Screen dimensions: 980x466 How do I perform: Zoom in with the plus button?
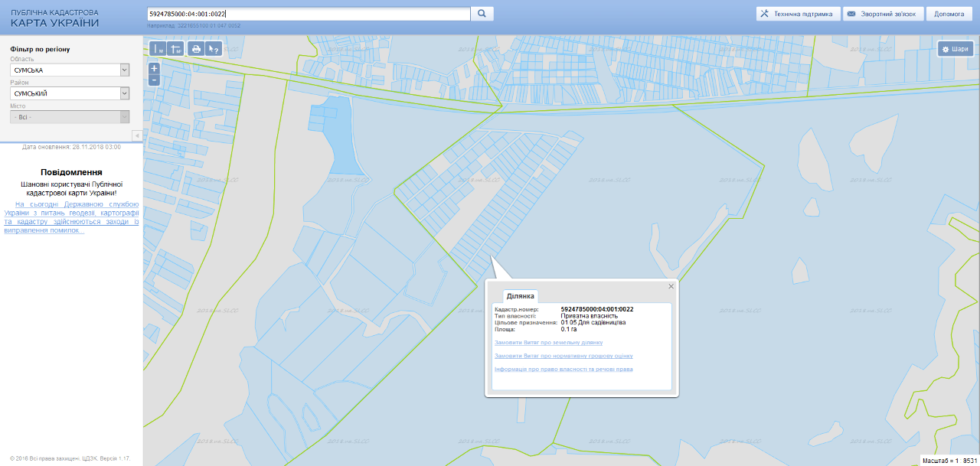(x=154, y=68)
